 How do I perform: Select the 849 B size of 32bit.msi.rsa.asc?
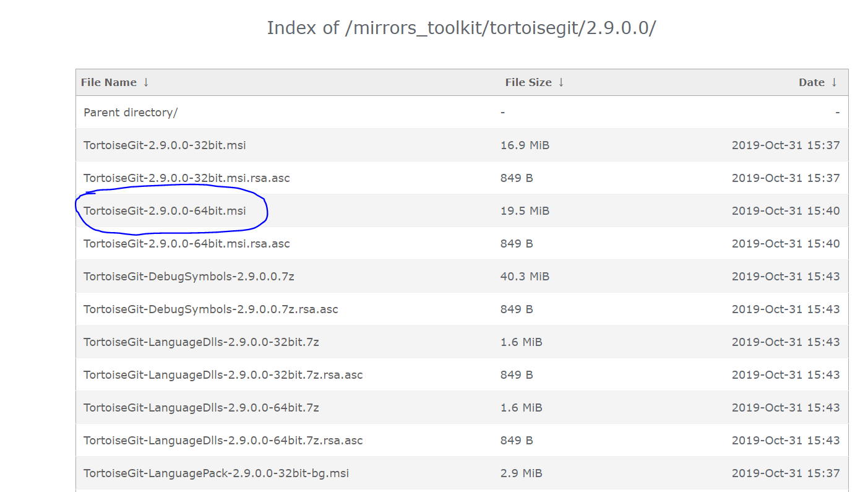517,178
